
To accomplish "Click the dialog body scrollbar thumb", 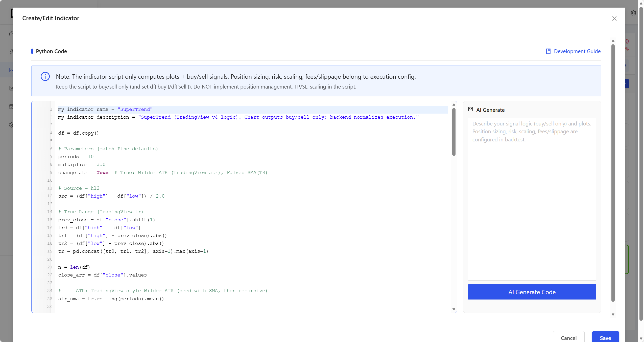I will [613, 173].
